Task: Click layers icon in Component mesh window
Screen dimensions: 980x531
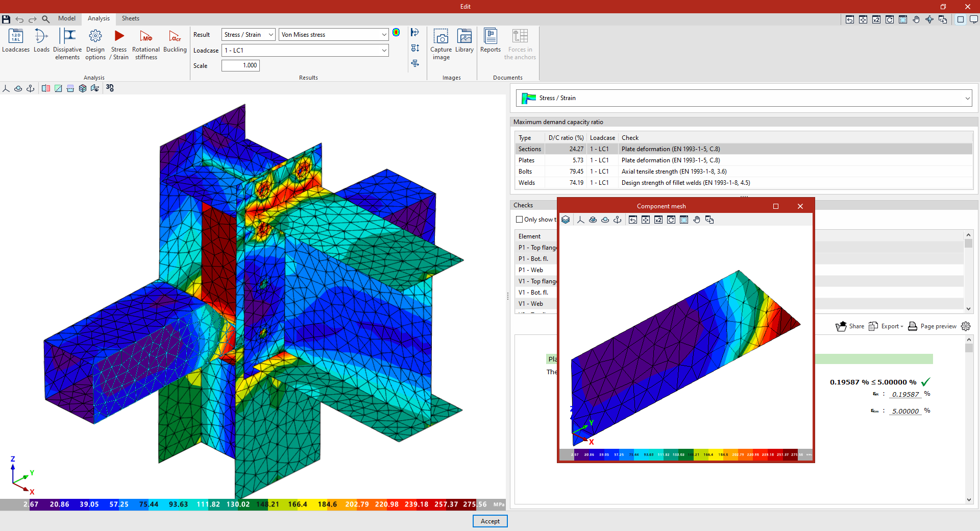Action: 566,220
